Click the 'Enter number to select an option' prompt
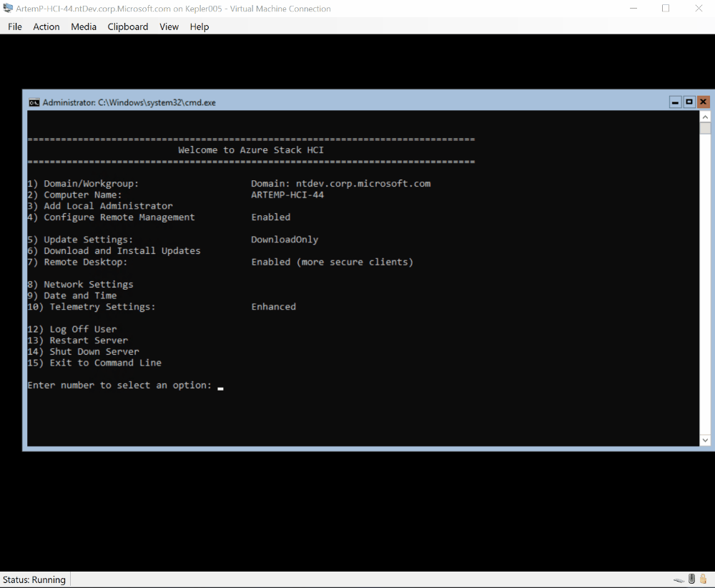The height and width of the screenshot is (588, 715). click(119, 386)
